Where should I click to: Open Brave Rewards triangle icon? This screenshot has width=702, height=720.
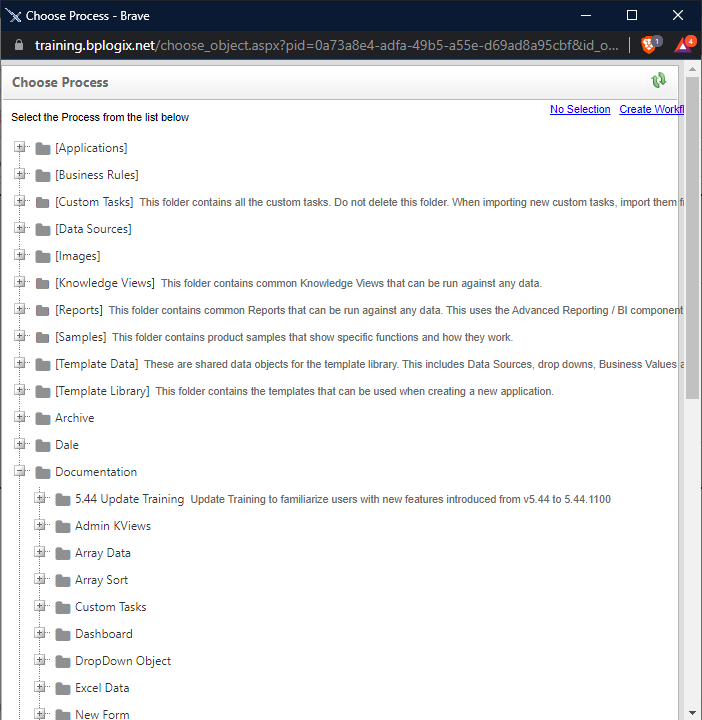685,45
